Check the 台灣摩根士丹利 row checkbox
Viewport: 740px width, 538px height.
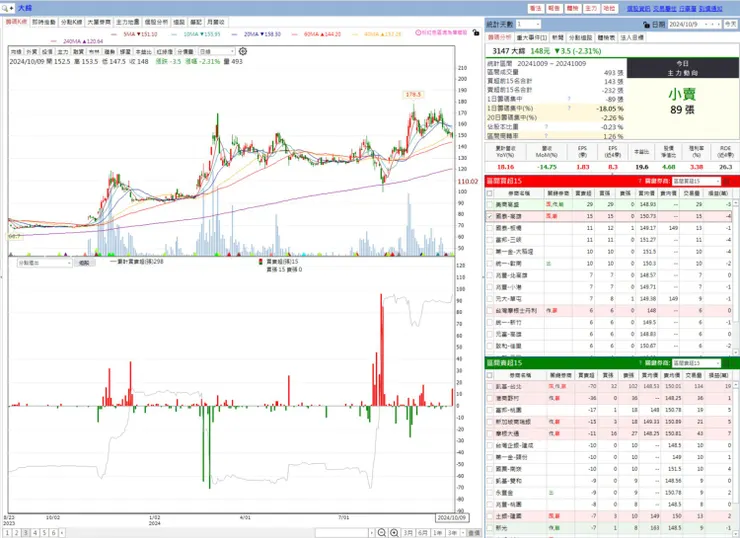coord(490,311)
